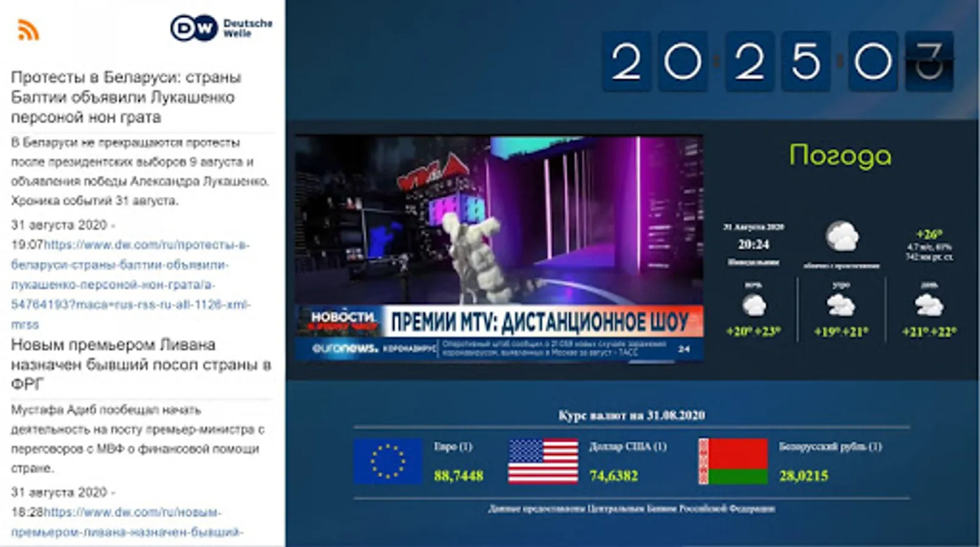Click the euronews live video player
Image resolution: width=980 pixels, height=547 pixels.
click(499, 249)
